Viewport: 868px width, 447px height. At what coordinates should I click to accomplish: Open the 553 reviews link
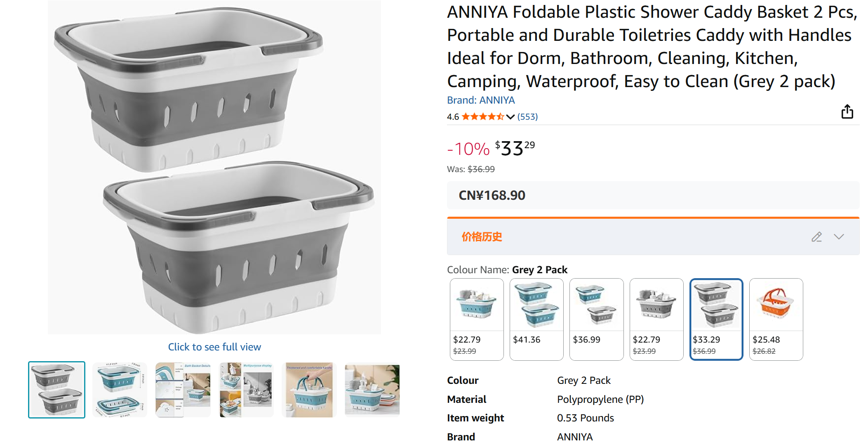tap(527, 117)
